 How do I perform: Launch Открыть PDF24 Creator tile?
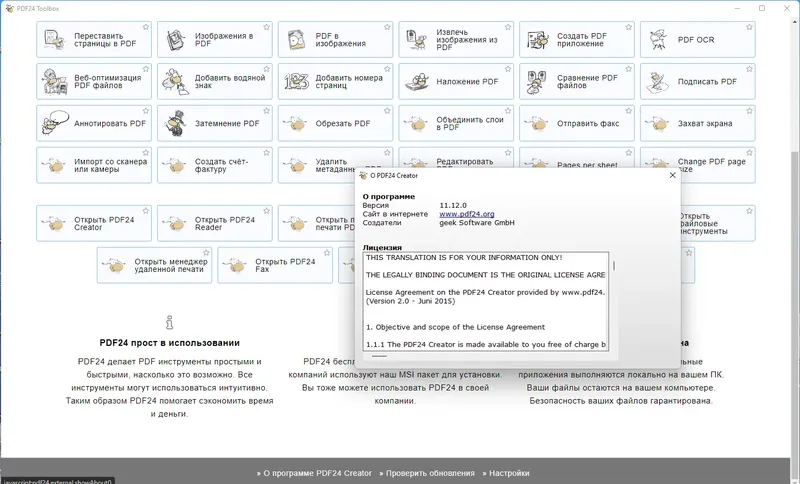click(x=94, y=223)
